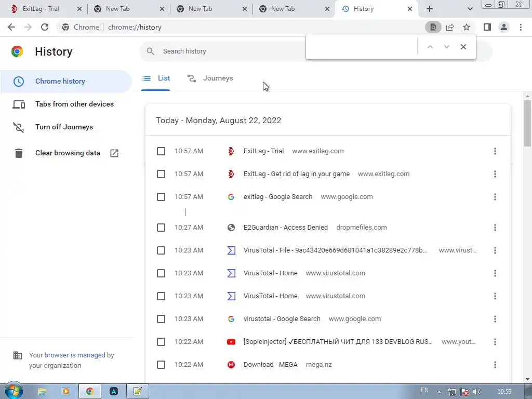The width and height of the screenshot is (532, 399).
Task: Switch to the Journeys tab
Action: pyautogui.click(x=210, y=78)
